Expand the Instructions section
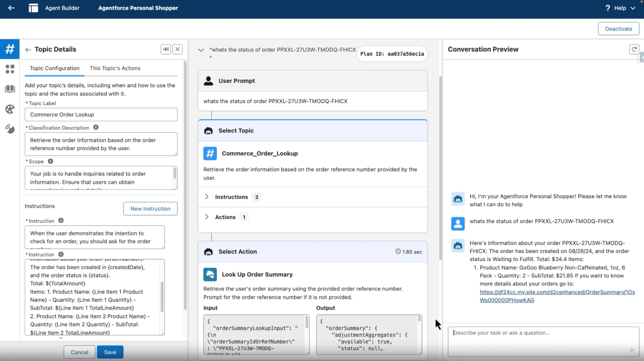The image size is (644, 361). pyautogui.click(x=207, y=197)
